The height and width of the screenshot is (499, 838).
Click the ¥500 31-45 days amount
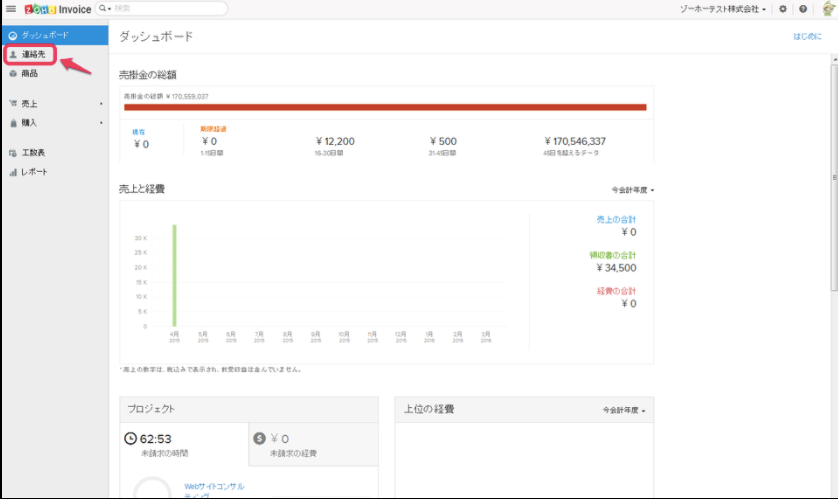[x=443, y=142]
